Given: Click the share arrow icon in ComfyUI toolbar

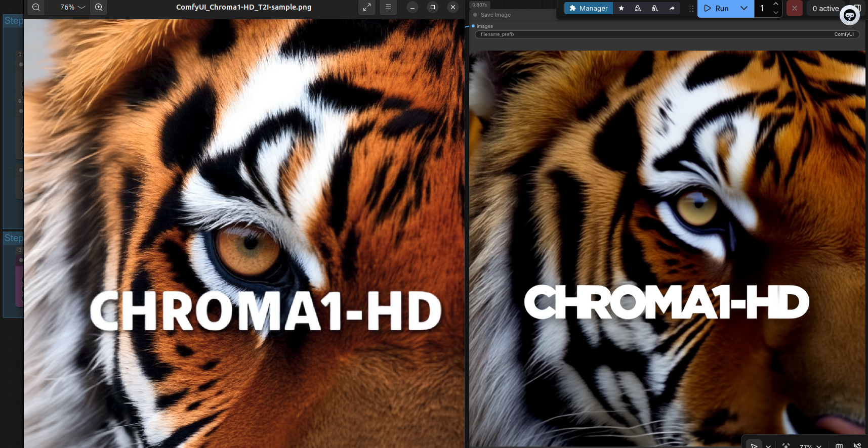Looking at the screenshot, I should coord(672,8).
